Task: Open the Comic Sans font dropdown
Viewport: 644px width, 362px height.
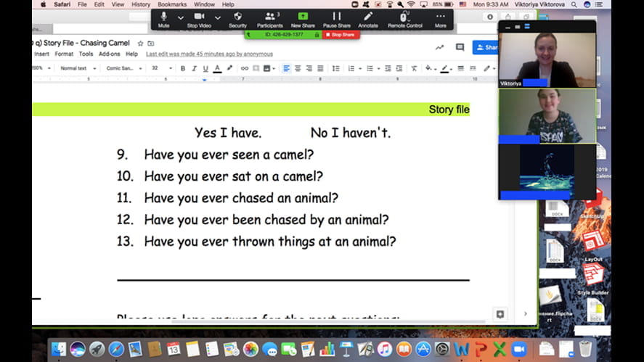Action: coord(123,68)
